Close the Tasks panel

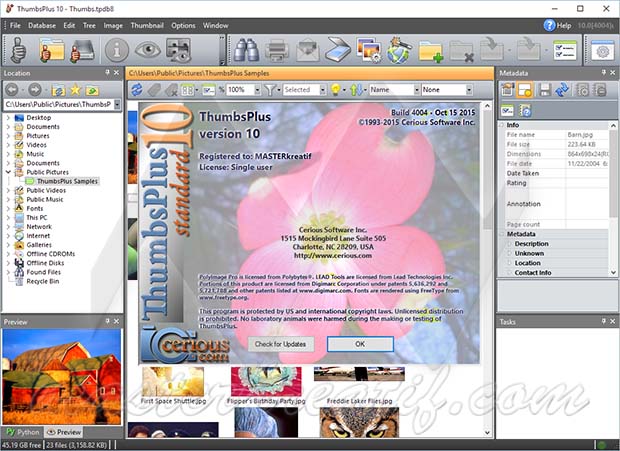pos(612,321)
